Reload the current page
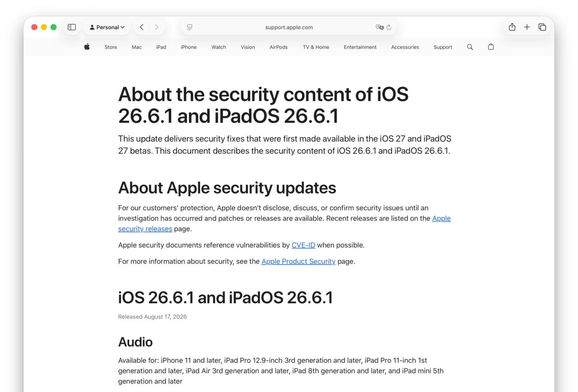The height and width of the screenshot is (392, 578). click(389, 27)
